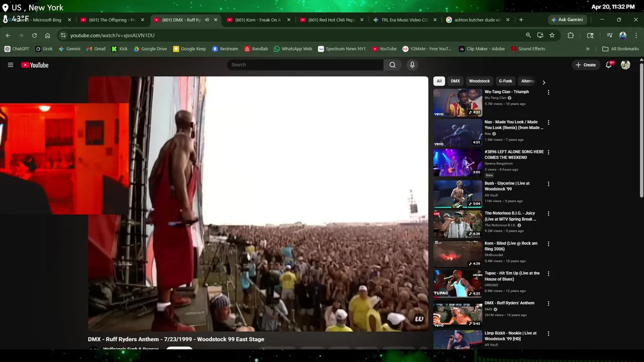The height and width of the screenshot is (362, 644).
Task: Mute the DMX tab audio icon
Action: pos(207,20)
